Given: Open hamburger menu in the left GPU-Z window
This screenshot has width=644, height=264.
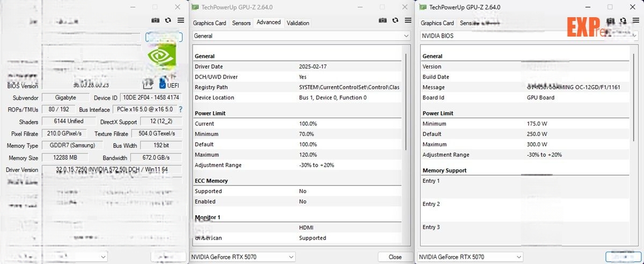Looking at the screenshot, I should (x=181, y=20).
